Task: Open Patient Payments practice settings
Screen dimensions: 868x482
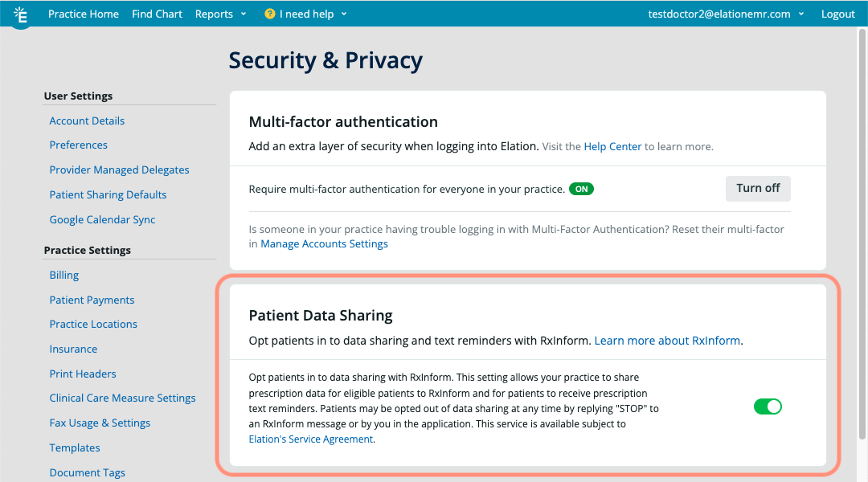Action: tap(92, 300)
